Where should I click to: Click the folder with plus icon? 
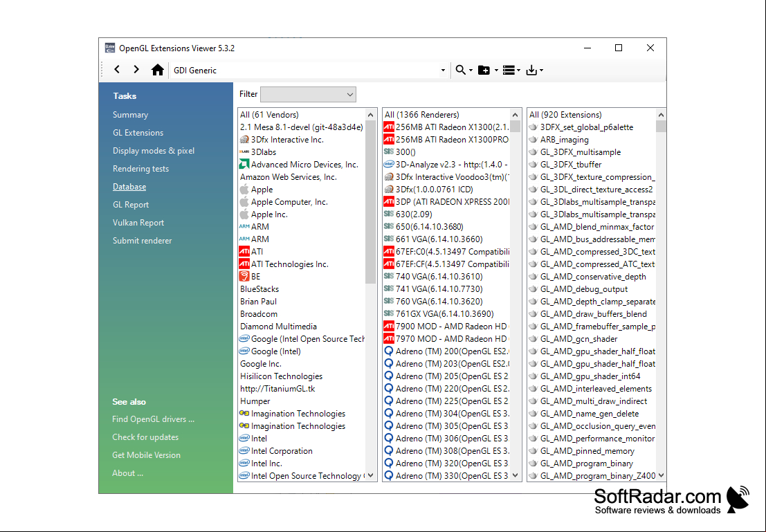point(484,70)
